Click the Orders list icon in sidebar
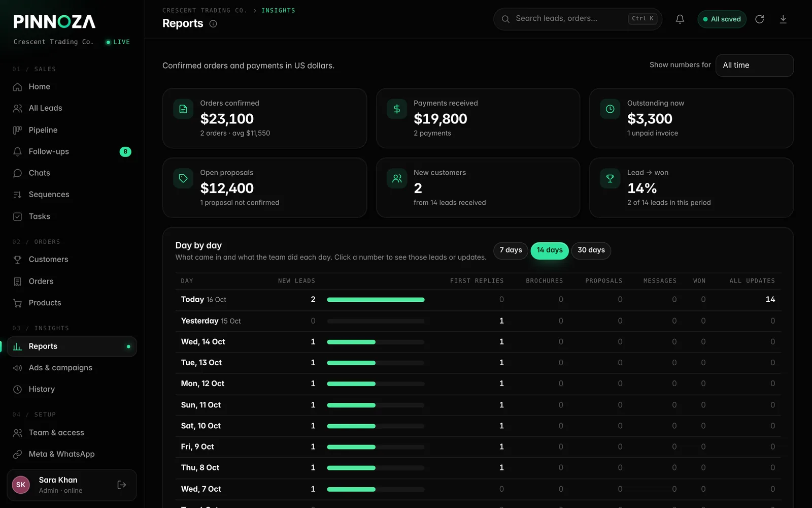This screenshot has width=812, height=508. click(18, 281)
